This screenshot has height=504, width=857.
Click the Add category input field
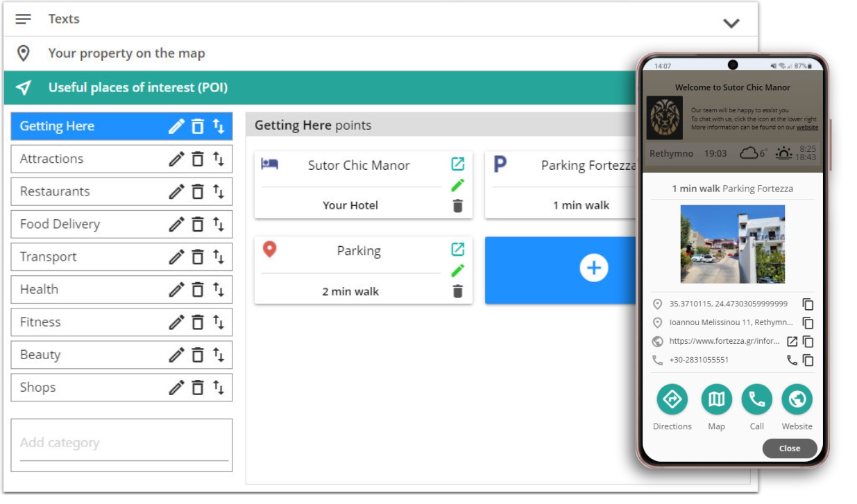[121, 443]
